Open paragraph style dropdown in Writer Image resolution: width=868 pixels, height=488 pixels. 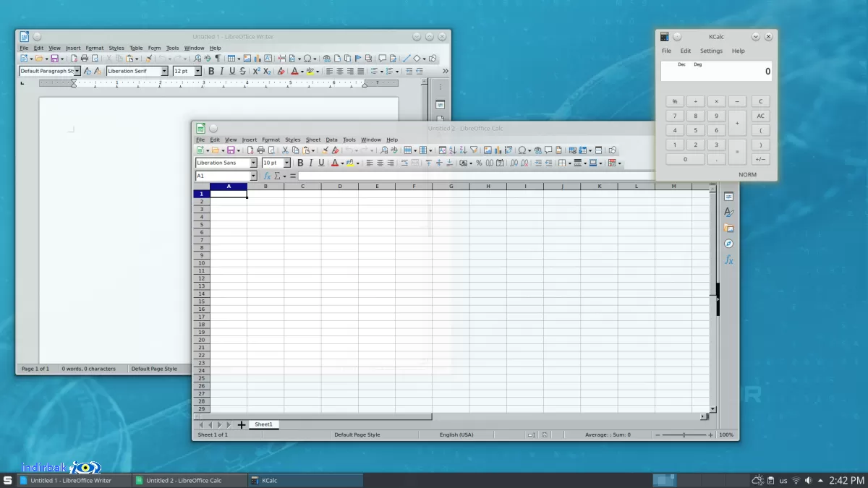click(x=77, y=71)
